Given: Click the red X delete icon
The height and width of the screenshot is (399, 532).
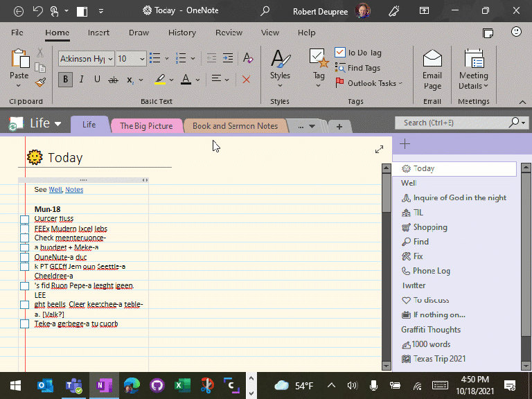Looking at the screenshot, I should click(x=246, y=80).
